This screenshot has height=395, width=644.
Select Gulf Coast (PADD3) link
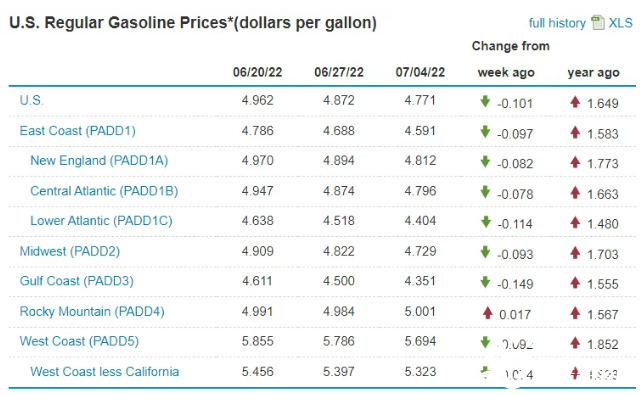coord(77,281)
